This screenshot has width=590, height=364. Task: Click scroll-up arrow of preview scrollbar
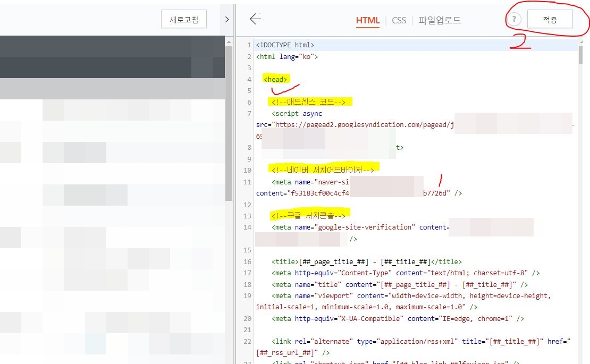click(229, 43)
